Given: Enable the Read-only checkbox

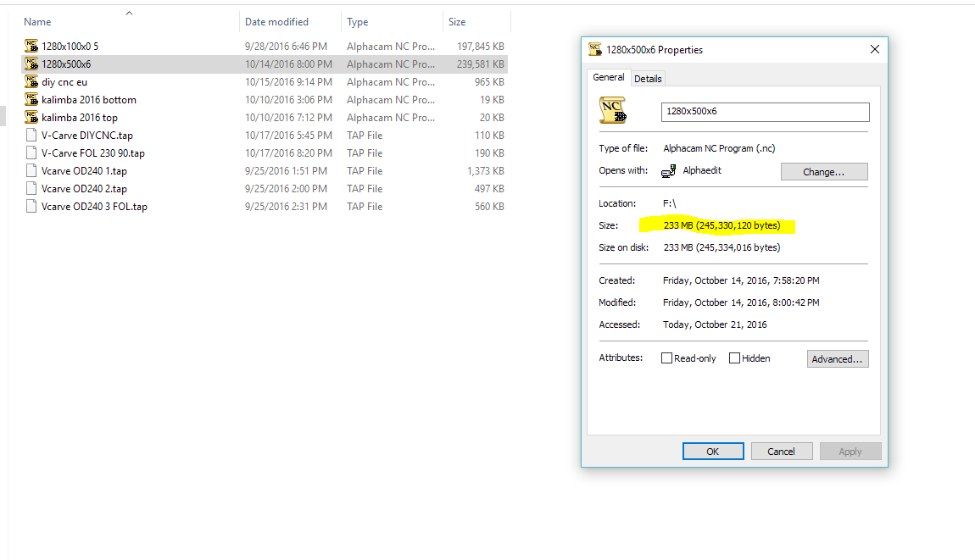Looking at the screenshot, I should pos(667,358).
